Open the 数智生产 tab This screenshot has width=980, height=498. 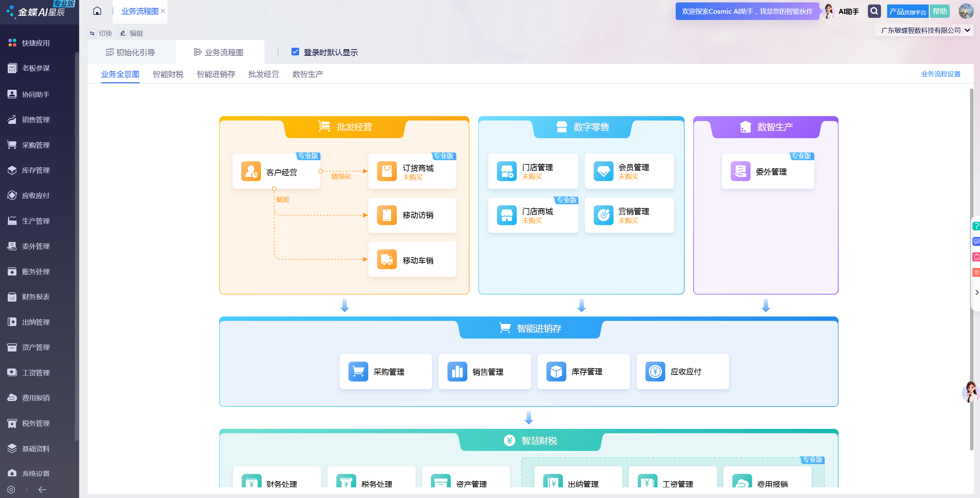point(308,74)
